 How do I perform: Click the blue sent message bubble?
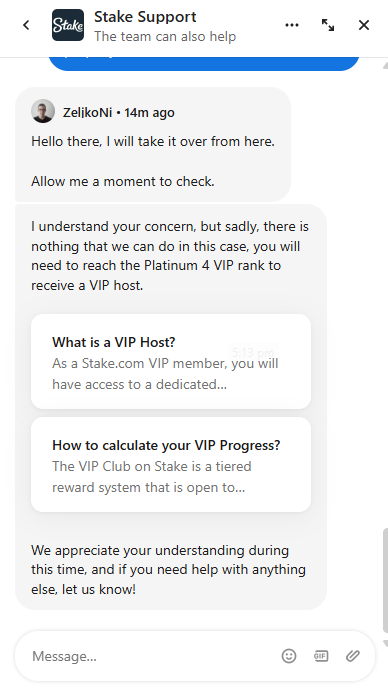pyautogui.click(x=204, y=64)
